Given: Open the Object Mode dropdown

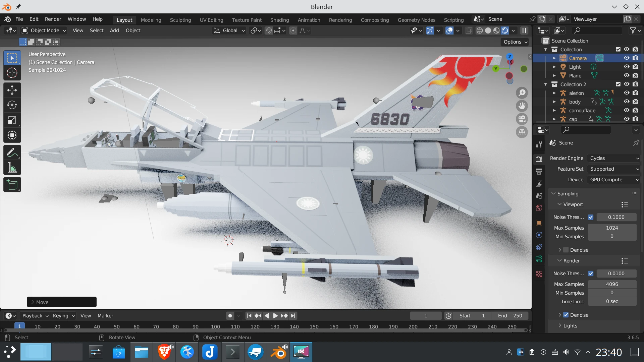Looking at the screenshot, I should tap(44, 31).
